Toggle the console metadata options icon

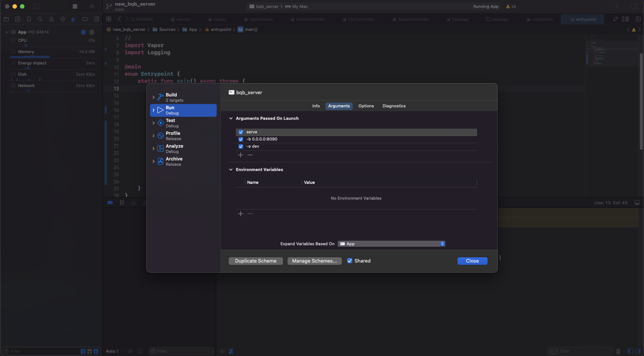coord(231,351)
